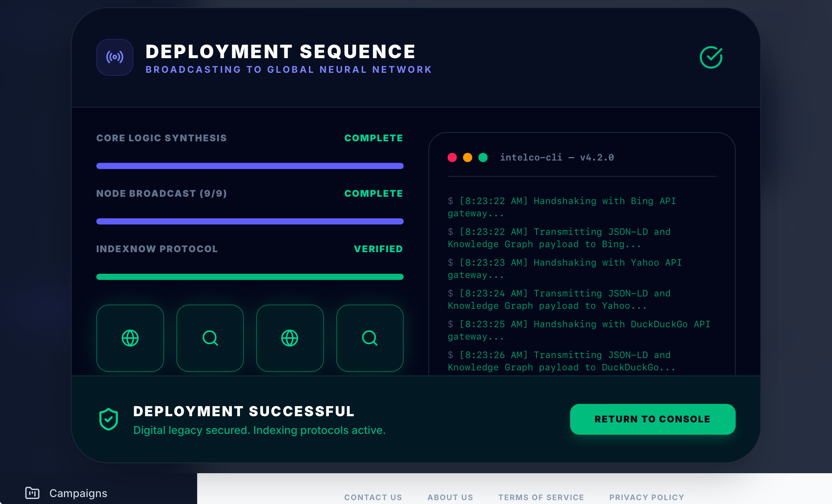Click the orange terminal window dot
832x504 pixels.
tap(468, 157)
